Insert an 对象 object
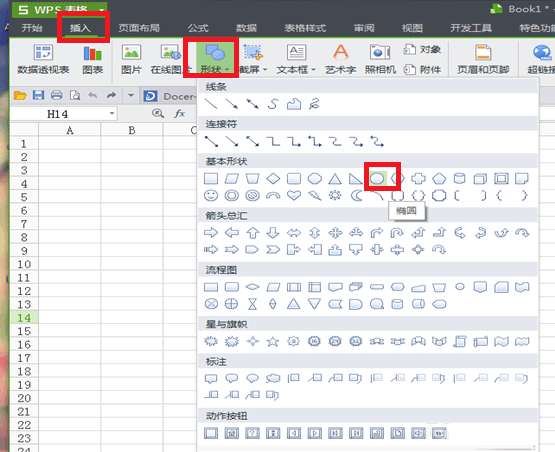 pos(422,49)
